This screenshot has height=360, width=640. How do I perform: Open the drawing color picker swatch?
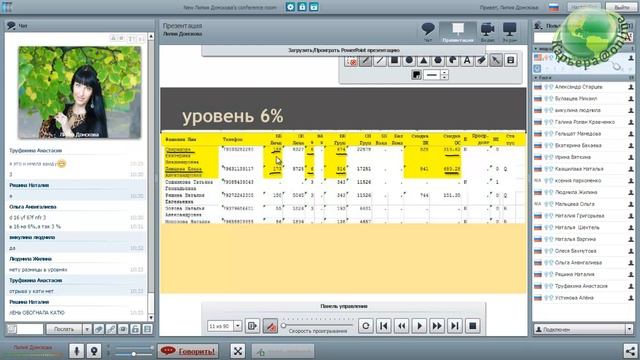coord(416,75)
